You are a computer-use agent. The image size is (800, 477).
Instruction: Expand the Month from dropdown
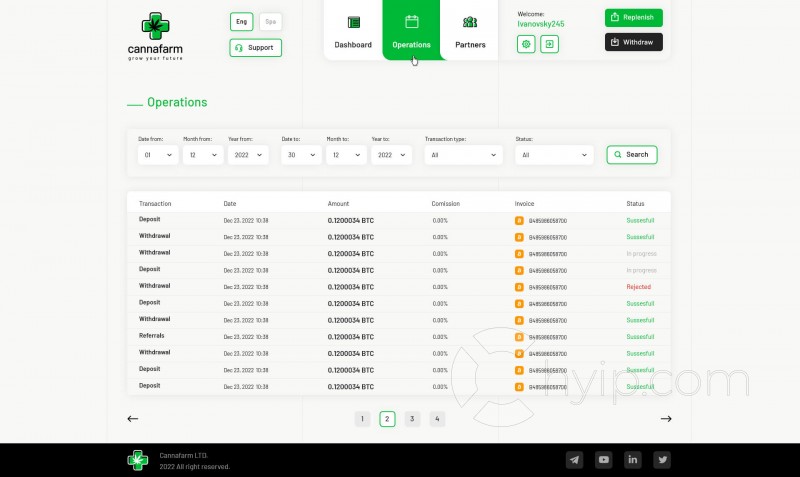(x=203, y=155)
